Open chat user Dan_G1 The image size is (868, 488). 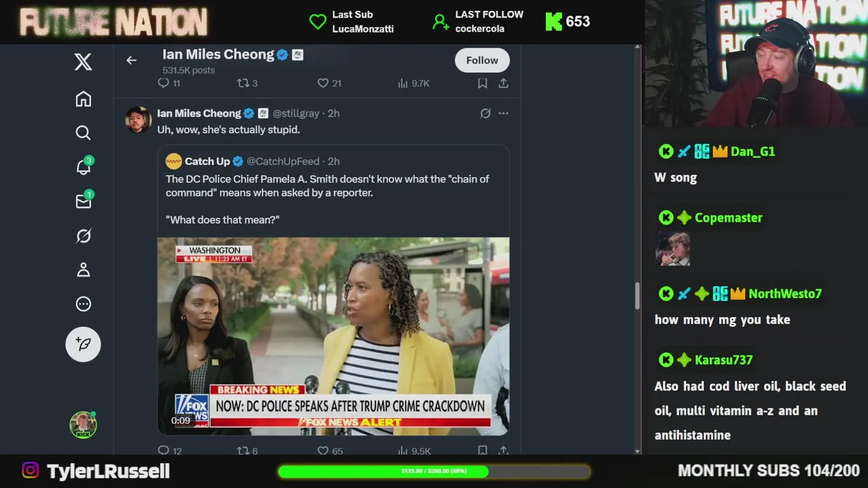pos(753,152)
